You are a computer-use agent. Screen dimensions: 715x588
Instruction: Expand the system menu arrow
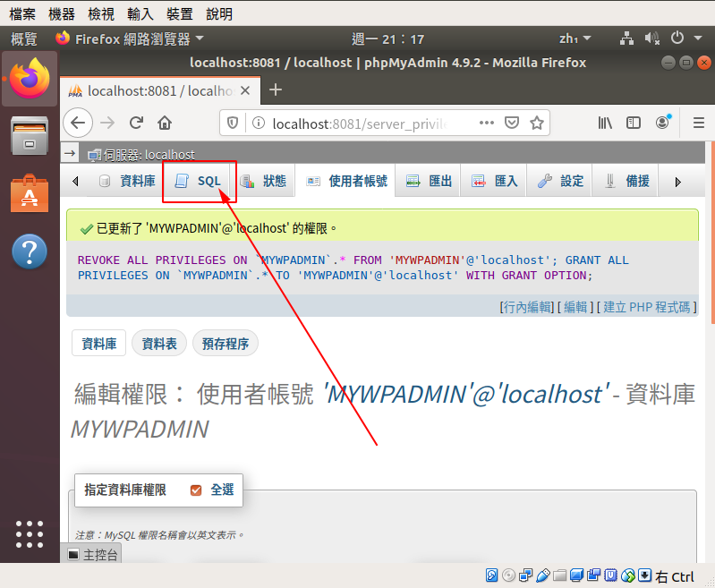pos(698,38)
